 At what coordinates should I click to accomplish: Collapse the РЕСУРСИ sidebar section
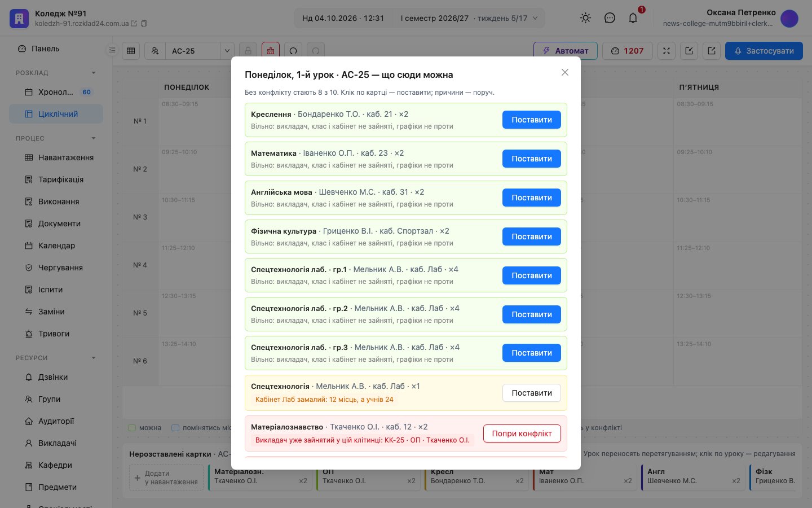[x=94, y=358]
